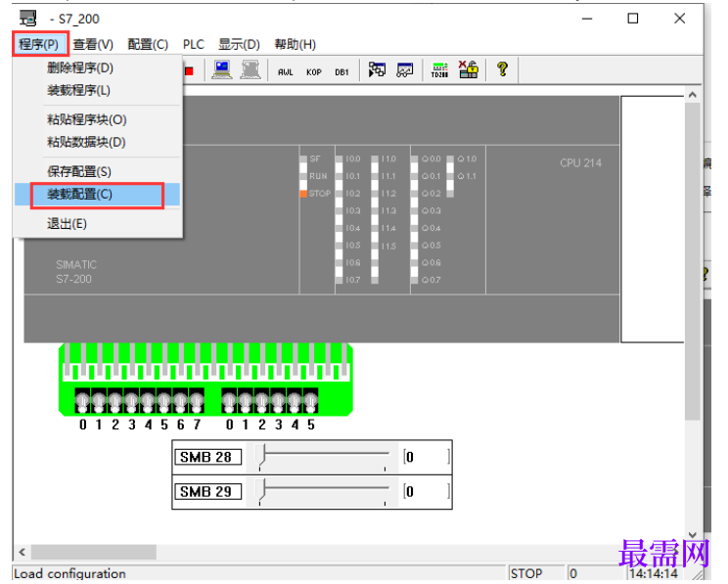728x584 pixels.
Task: Select 粘贴数据块(D) menu entry
Action: 98,142
